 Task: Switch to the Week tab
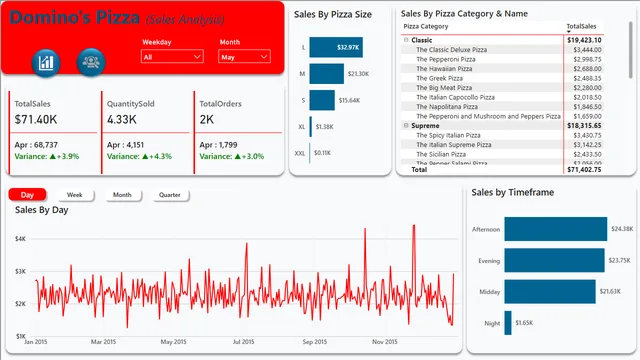pyautogui.click(x=75, y=195)
